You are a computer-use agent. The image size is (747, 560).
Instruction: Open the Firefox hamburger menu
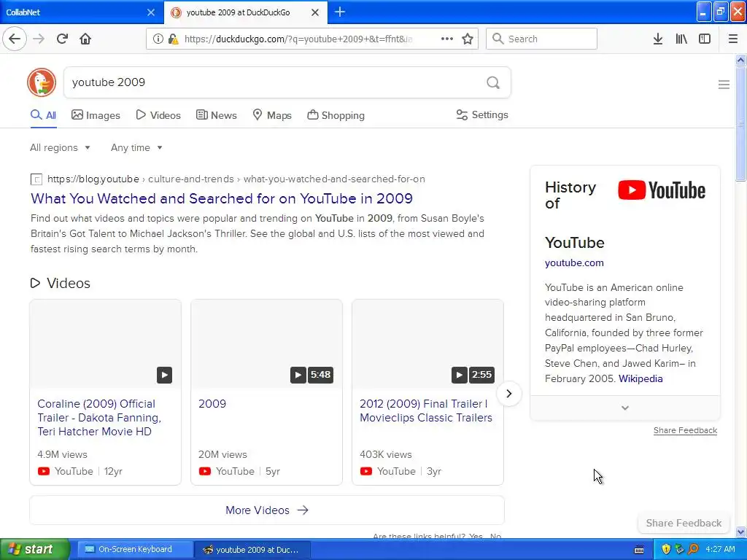click(x=733, y=39)
